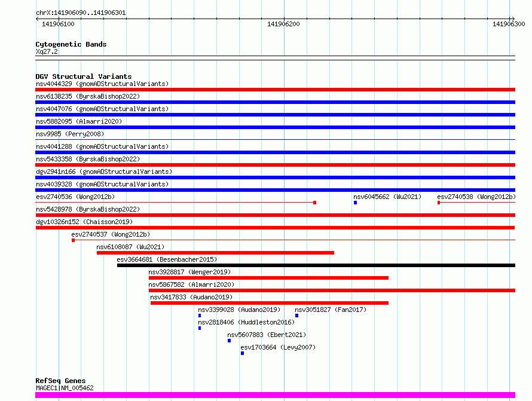The width and height of the screenshot is (532, 401).
Task: Click the red nsv3417833 variant bar
Action: (270, 303)
